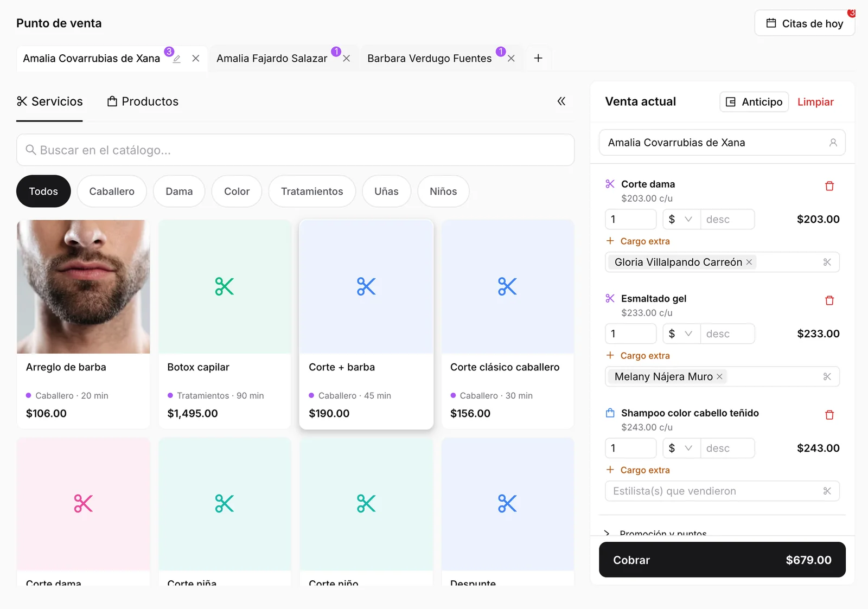Click the customer profile icon in the client field
Viewport: 868px width, 609px height.
coord(833,143)
